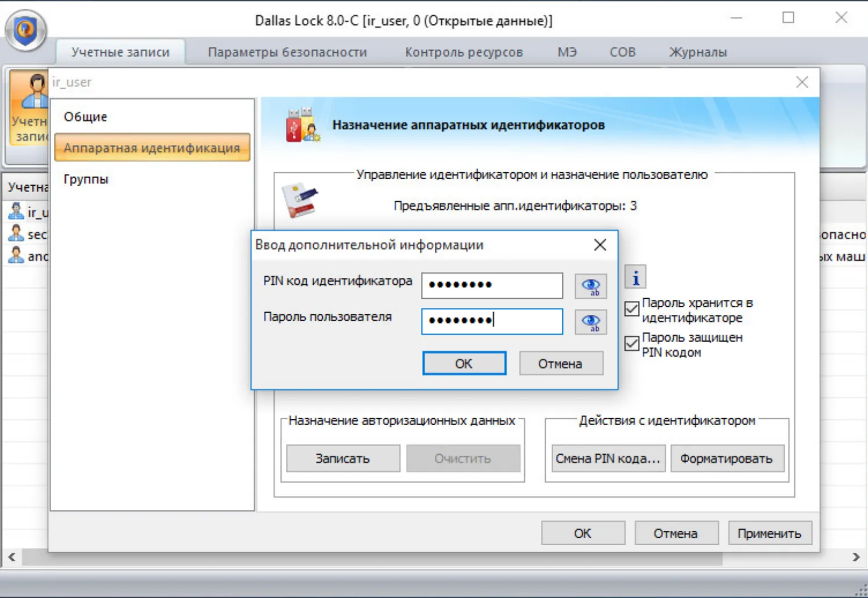This screenshot has height=598, width=868.
Task: Click the 'Предъявленные апп.идентификаторы: 3' text
Action: (x=515, y=206)
